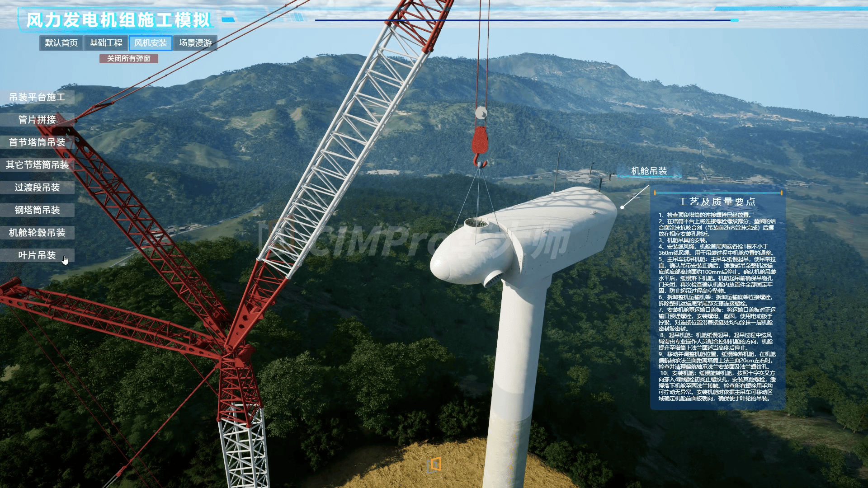Select 管片拼接 in the side menu
This screenshot has width=868, height=488.
(37, 120)
